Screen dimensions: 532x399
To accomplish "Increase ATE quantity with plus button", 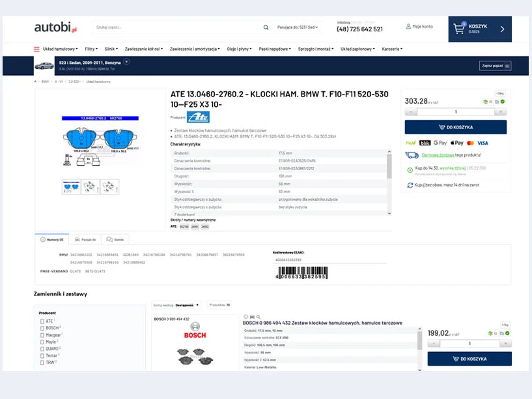I will click(x=501, y=111).
